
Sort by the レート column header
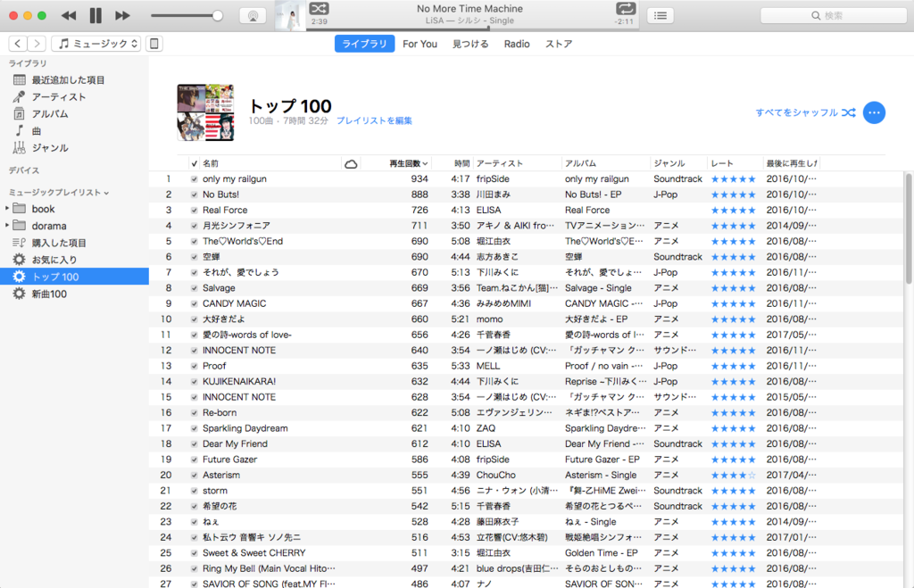click(735, 163)
